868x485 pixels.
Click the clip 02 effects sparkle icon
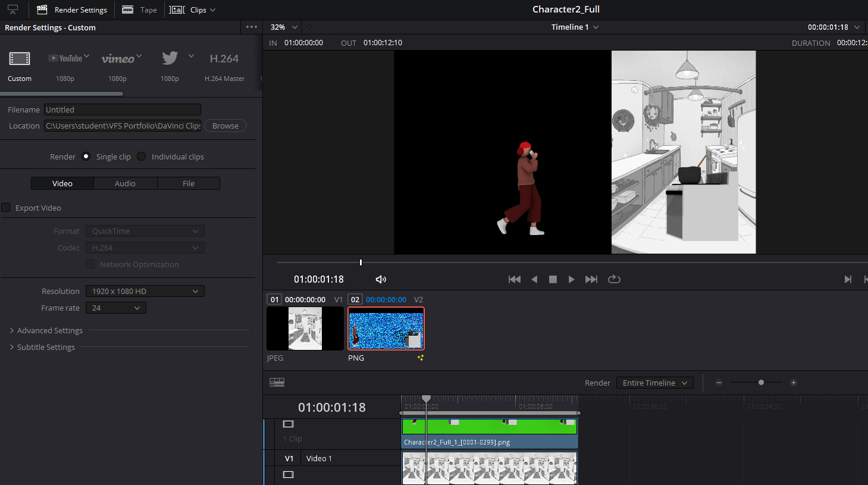click(421, 358)
